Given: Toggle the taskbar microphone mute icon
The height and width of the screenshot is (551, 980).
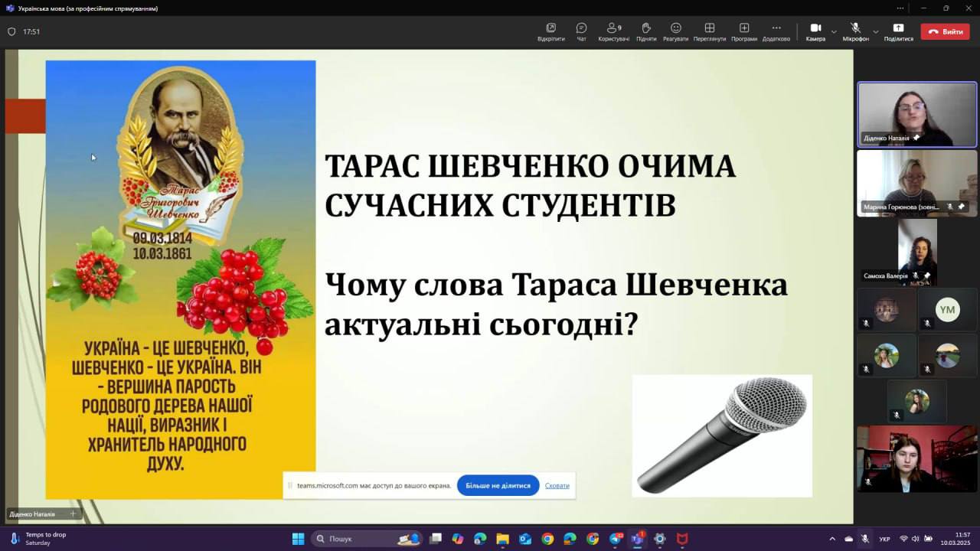Looking at the screenshot, I should (865, 539).
